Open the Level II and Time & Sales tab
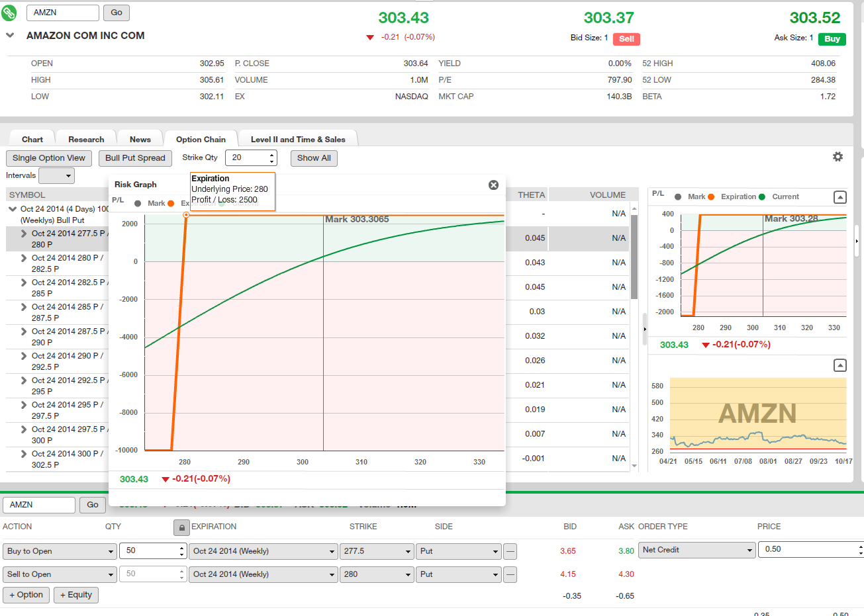The height and width of the screenshot is (616, 864). [x=298, y=139]
